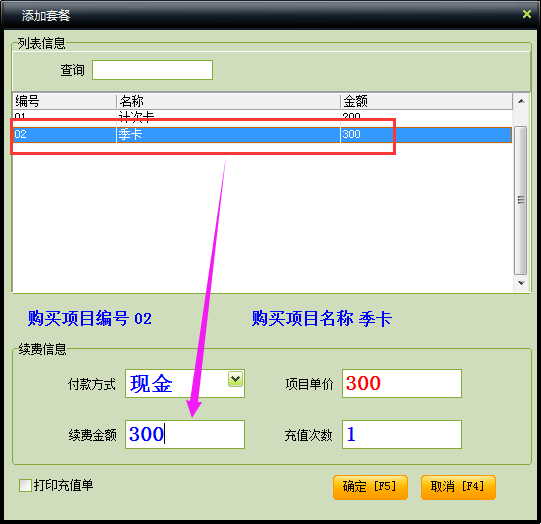This screenshot has width=541, height=524.
Task: Select the 01 计次卡 row in the list
Action: click(x=262, y=116)
